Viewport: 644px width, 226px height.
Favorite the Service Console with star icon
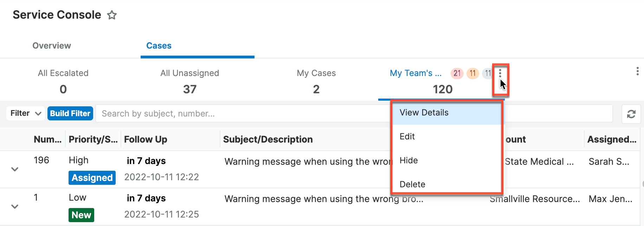click(112, 15)
